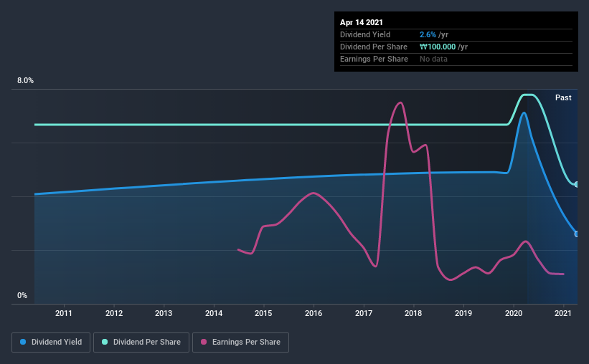This screenshot has height=364, width=589.
Task: Click the ₩100.000 Dividend Per Share tooltip value
Action: pos(438,47)
